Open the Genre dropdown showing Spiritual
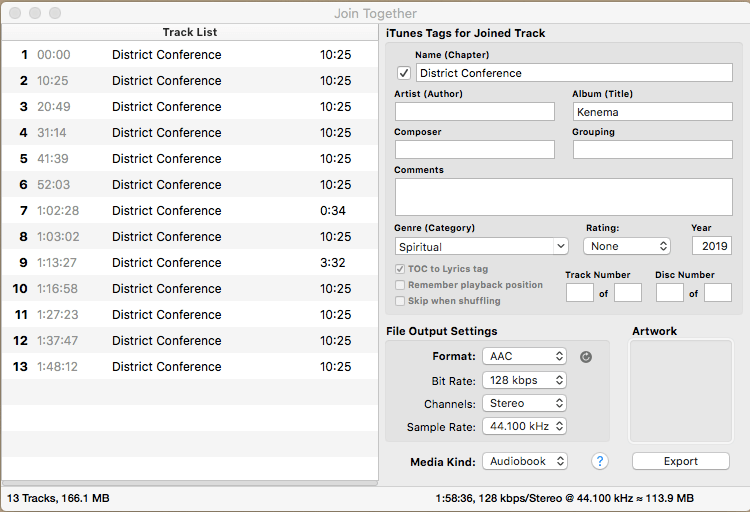The image size is (750, 512). (x=481, y=246)
